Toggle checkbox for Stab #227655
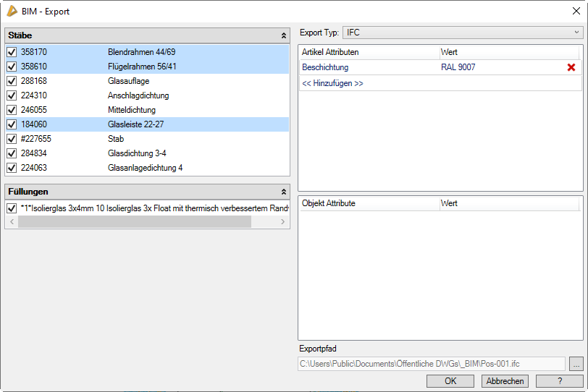Viewport: 588px width, 392px height. click(12, 139)
